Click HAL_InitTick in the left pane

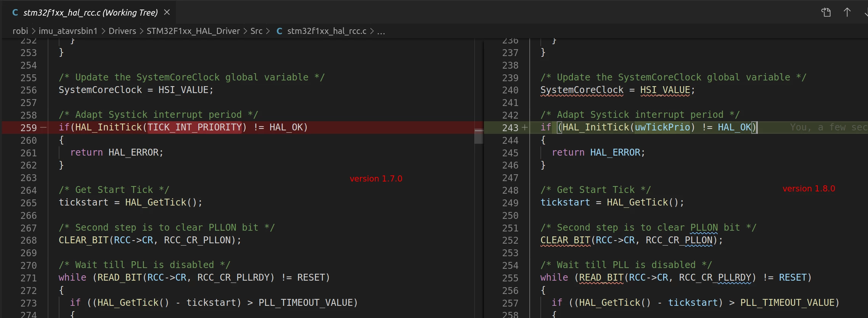109,127
